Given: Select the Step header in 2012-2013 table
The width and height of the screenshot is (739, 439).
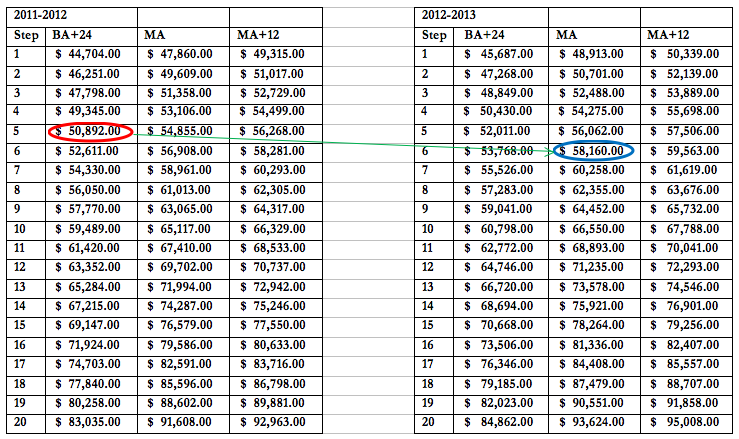Looking at the screenshot, I should [x=435, y=36].
